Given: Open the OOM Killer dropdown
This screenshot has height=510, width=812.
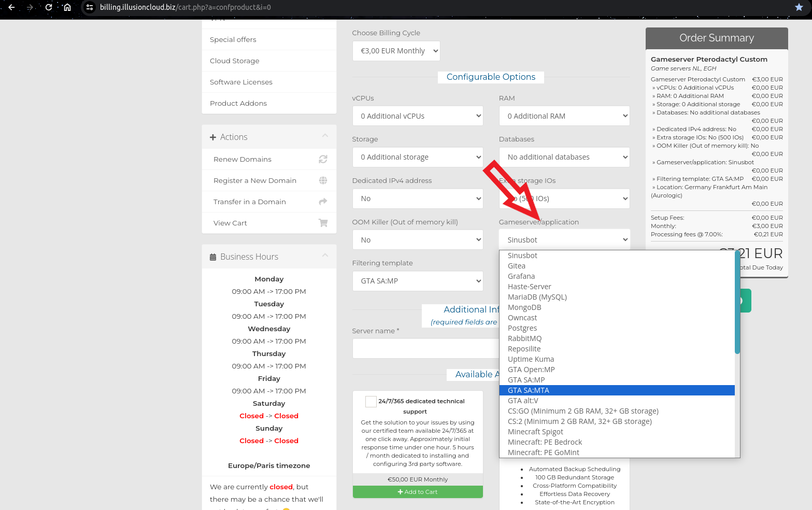Looking at the screenshot, I should (418, 240).
